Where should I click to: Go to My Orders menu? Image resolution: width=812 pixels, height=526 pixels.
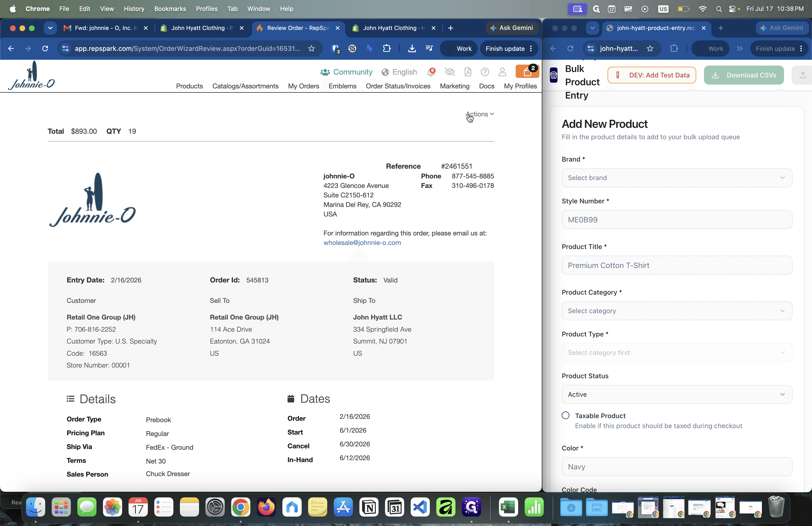coord(303,86)
